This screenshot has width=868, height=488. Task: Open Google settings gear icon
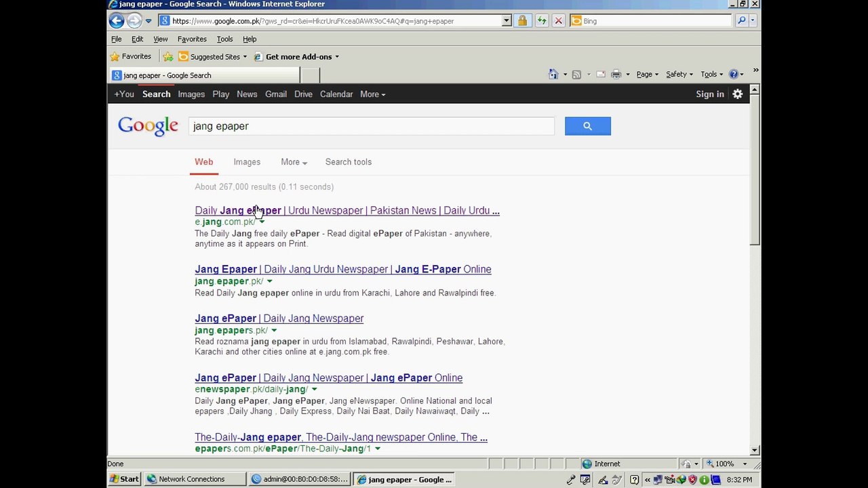coord(737,94)
